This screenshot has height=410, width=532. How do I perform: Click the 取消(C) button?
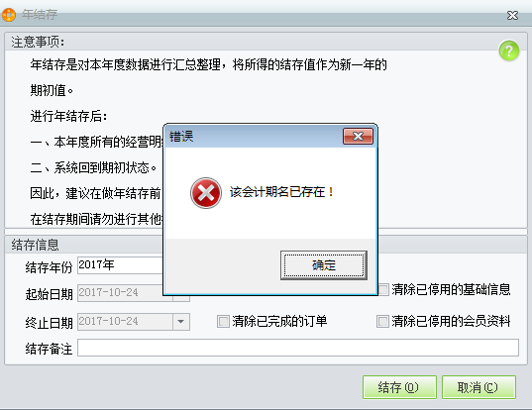pyautogui.click(x=479, y=387)
